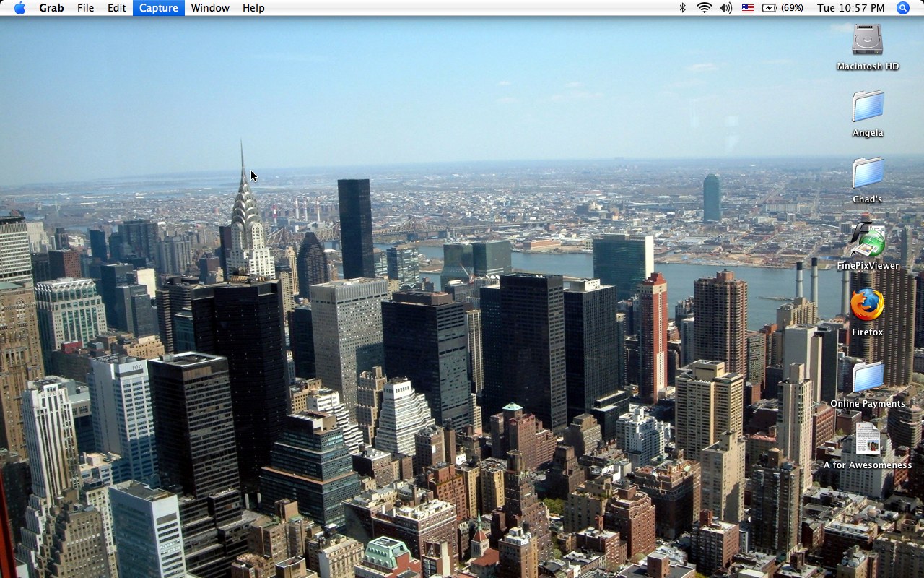Click the Firefox label text
This screenshot has width=924, height=578.
click(x=868, y=332)
